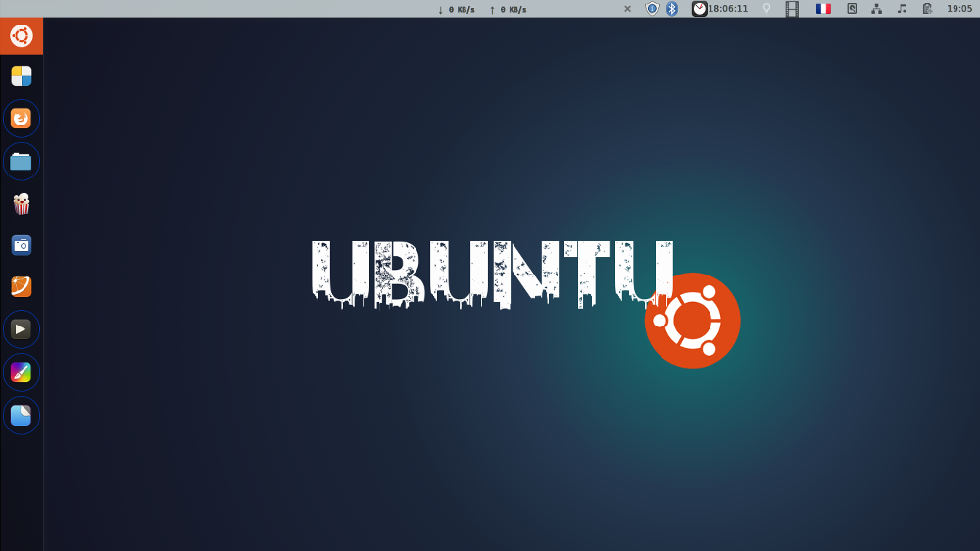Click the 18:06:11 timer text

(x=728, y=9)
